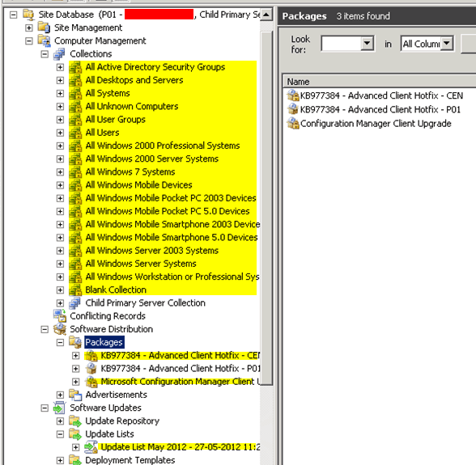Collapse the Collections node
This screenshot has width=476, height=465.
[45, 54]
